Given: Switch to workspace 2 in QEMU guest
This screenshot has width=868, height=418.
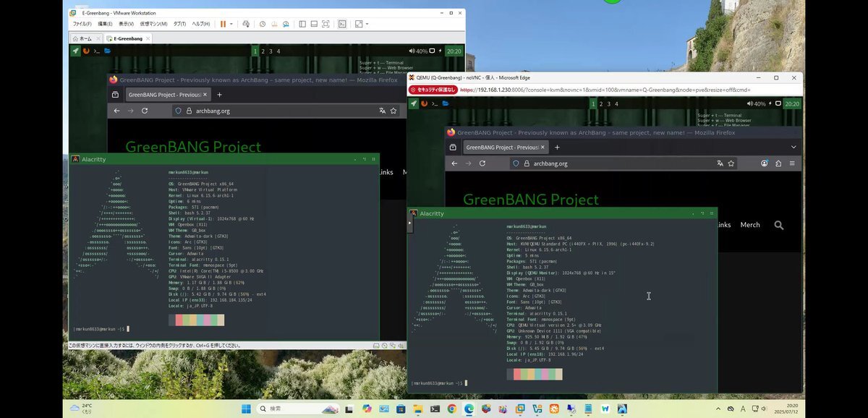Looking at the screenshot, I should 600,104.
